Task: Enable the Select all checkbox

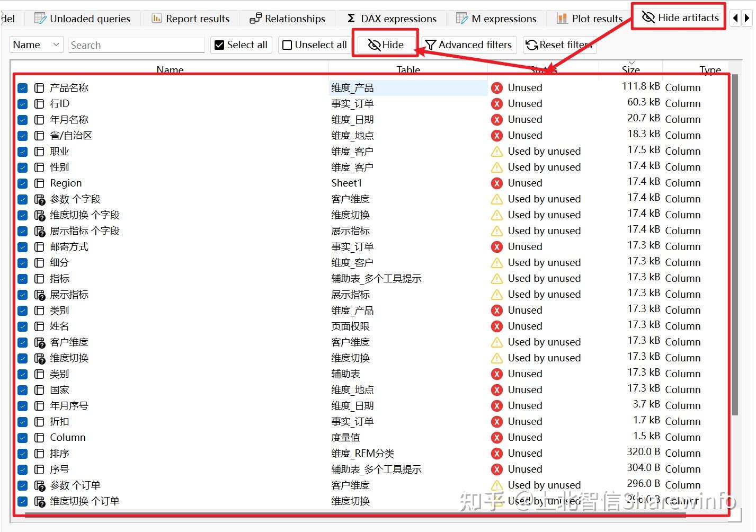Action: 219,45
